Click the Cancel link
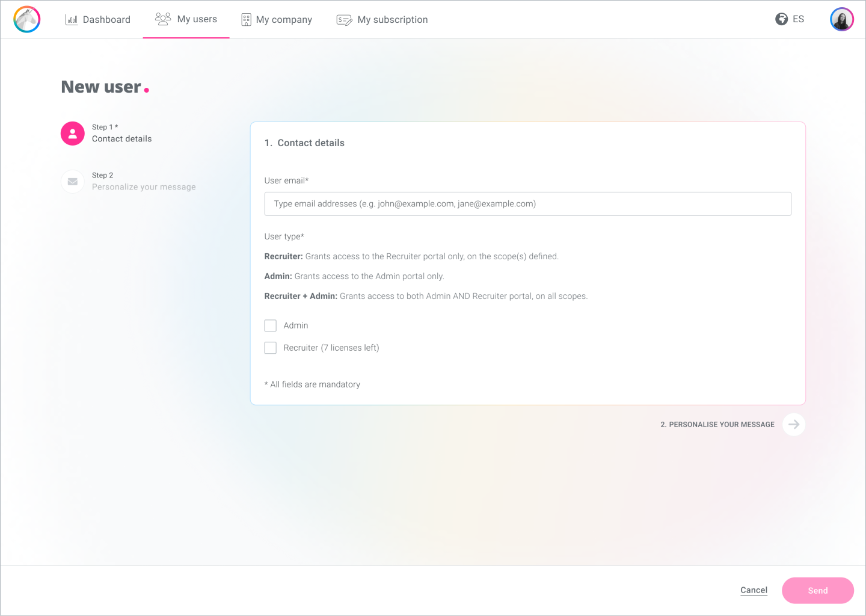The width and height of the screenshot is (866, 616). click(754, 591)
